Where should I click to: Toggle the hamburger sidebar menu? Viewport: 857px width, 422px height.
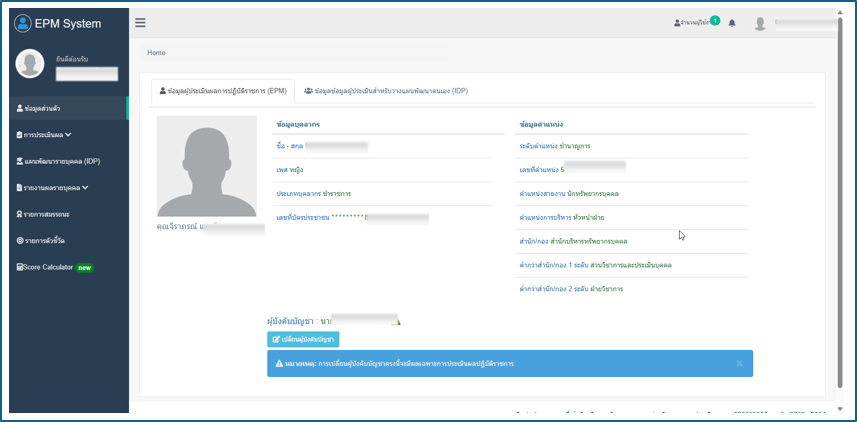click(140, 23)
